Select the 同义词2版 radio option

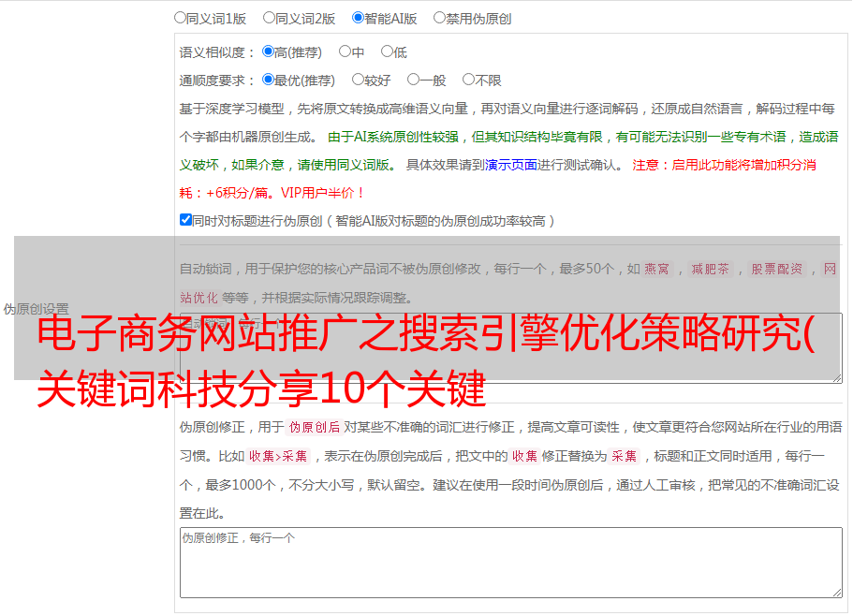coord(269,18)
